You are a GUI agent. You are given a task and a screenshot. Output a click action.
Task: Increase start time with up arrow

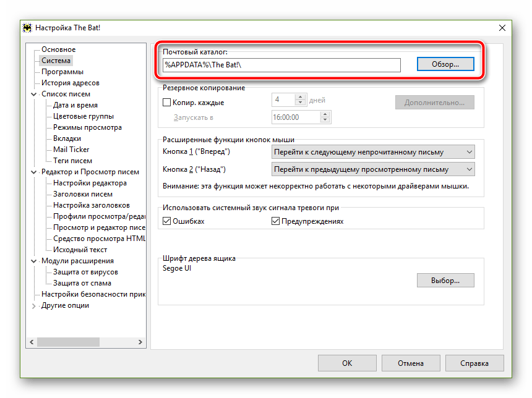click(325, 114)
